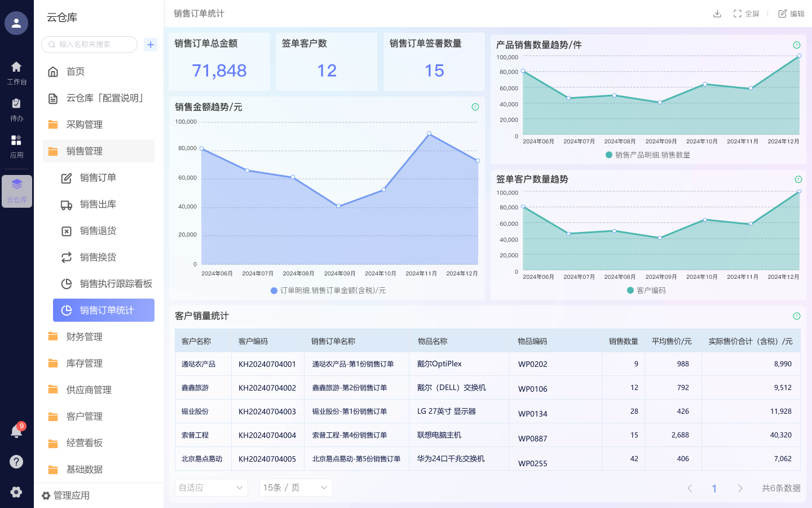Toggle legend 客户编码
Screen dimensions: 812x508
point(646,290)
